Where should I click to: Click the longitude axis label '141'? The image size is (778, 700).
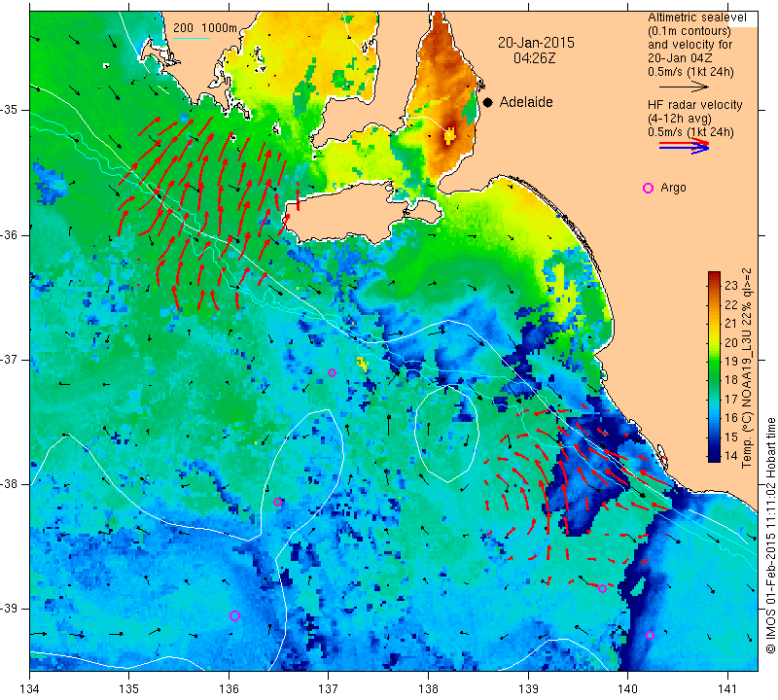pos(727,689)
